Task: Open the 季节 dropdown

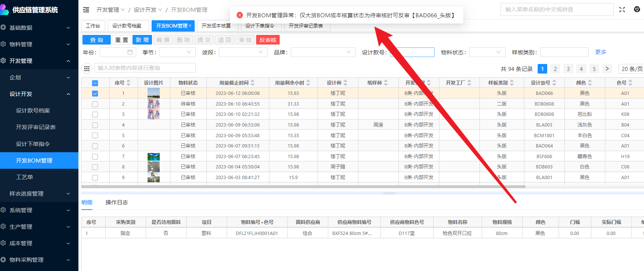Action: pyautogui.click(x=177, y=52)
